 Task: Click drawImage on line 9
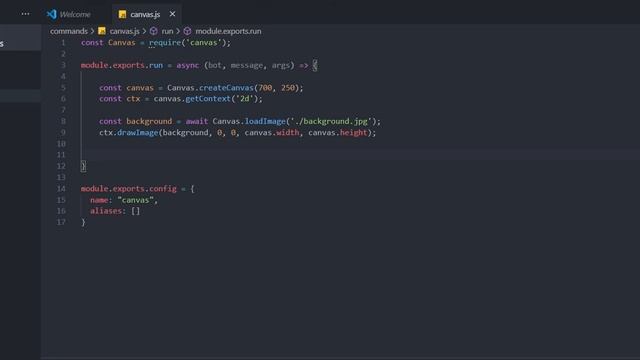(x=138, y=132)
